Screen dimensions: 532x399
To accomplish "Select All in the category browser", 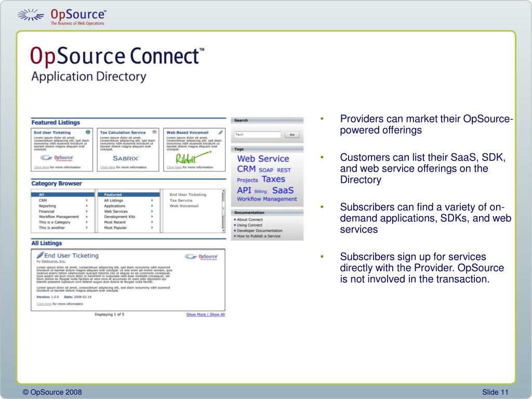I will point(63,195).
